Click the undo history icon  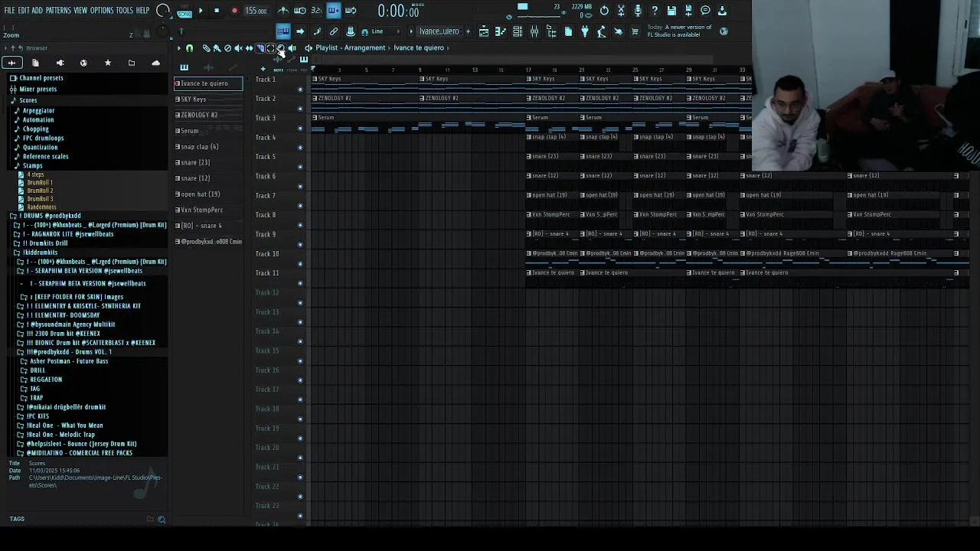point(604,11)
